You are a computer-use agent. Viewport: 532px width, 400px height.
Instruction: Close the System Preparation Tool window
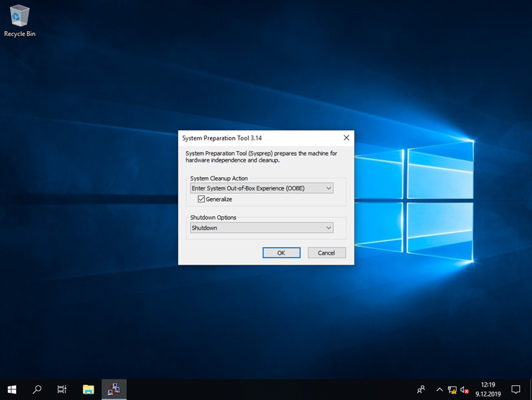346,138
